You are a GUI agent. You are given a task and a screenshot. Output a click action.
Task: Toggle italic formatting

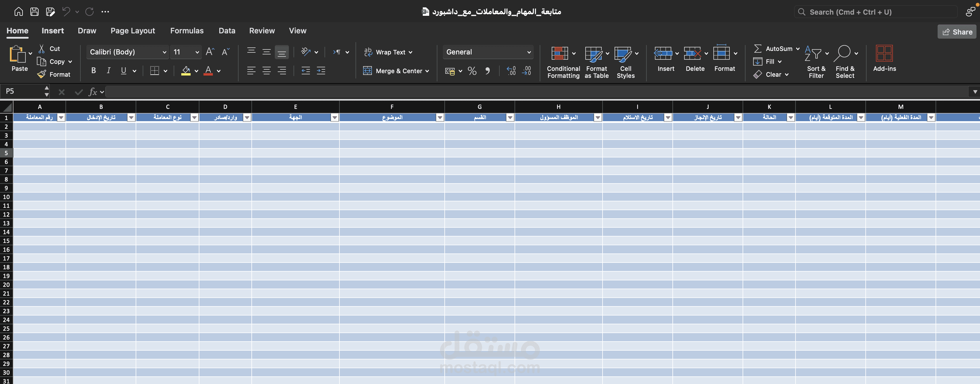pos(109,71)
